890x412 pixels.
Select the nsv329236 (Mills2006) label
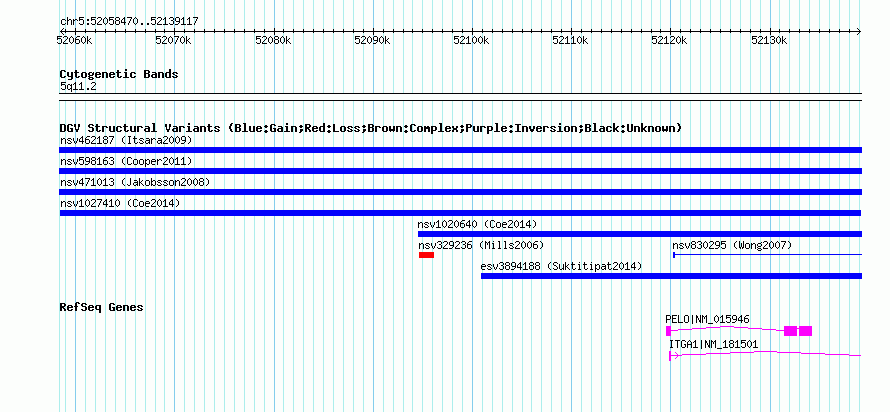pyautogui.click(x=481, y=245)
